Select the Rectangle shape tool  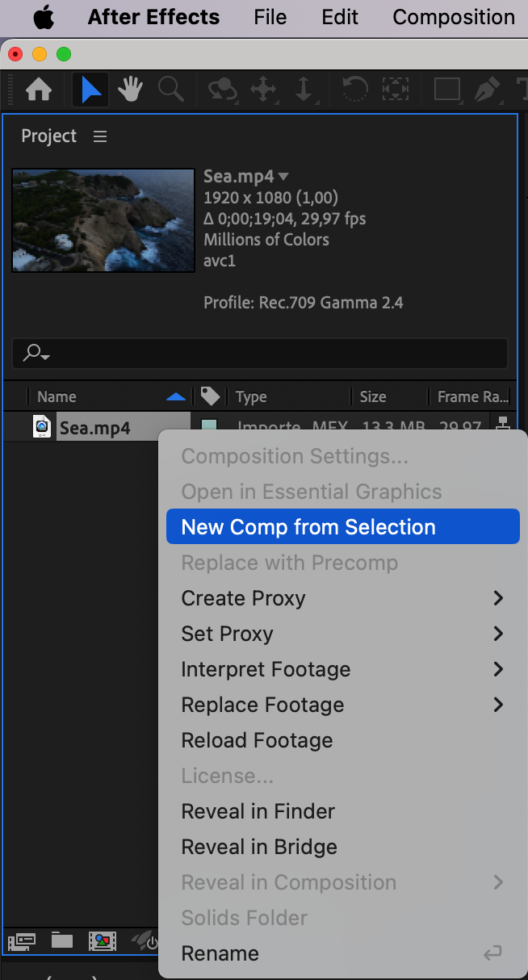tap(447, 90)
